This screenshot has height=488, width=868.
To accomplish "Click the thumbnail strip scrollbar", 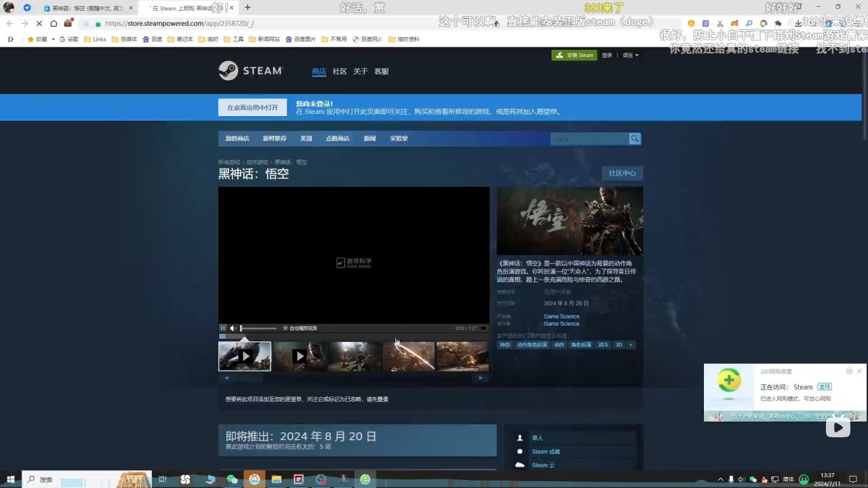I will [x=353, y=378].
